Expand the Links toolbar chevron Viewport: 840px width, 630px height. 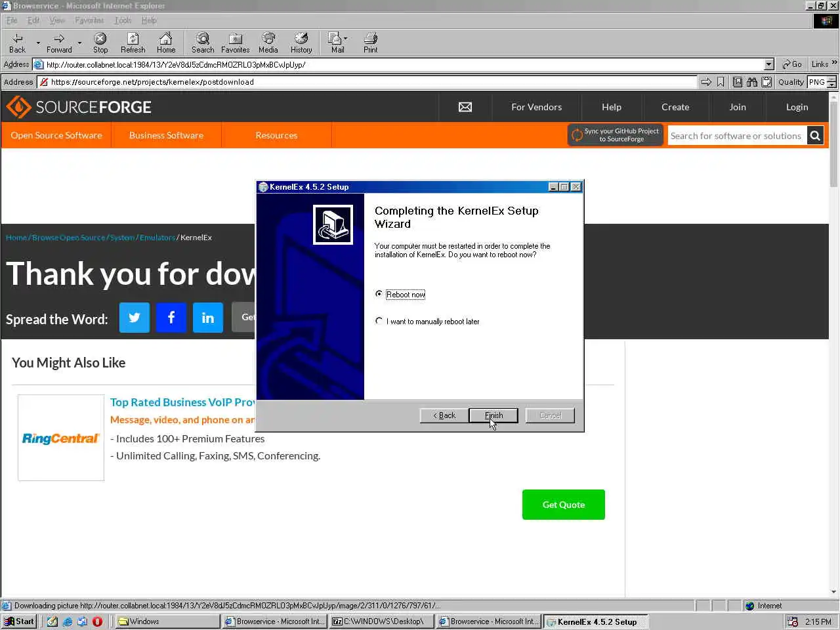[834, 64]
